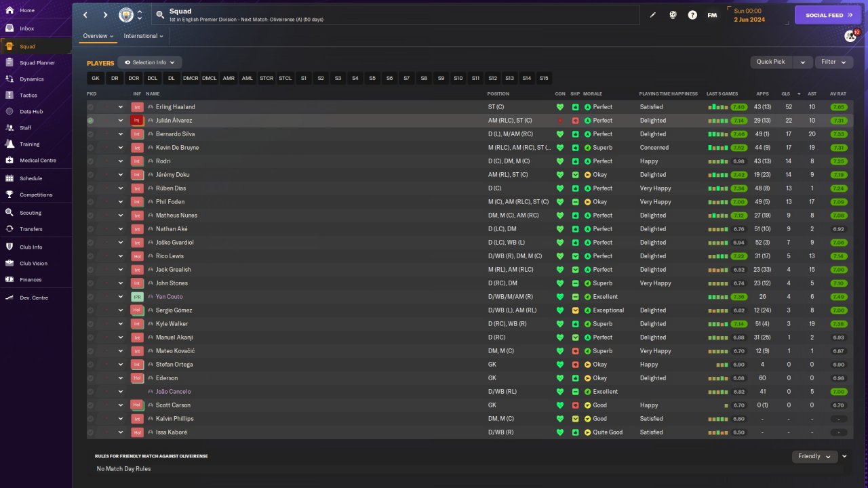Image resolution: width=868 pixels, height=488 pixels.
Task: Toggle the picked checkbox for Rodri
Action: tap(91, 161)
